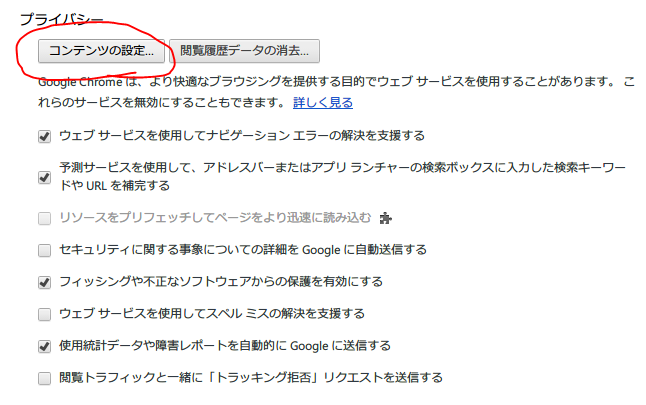Click label text ウェブ サービスを使用してナビゲーション エラーの解決を支援する
Image resolution: width=646 pixels, height=405 pixels.
(x=242, y=136)
